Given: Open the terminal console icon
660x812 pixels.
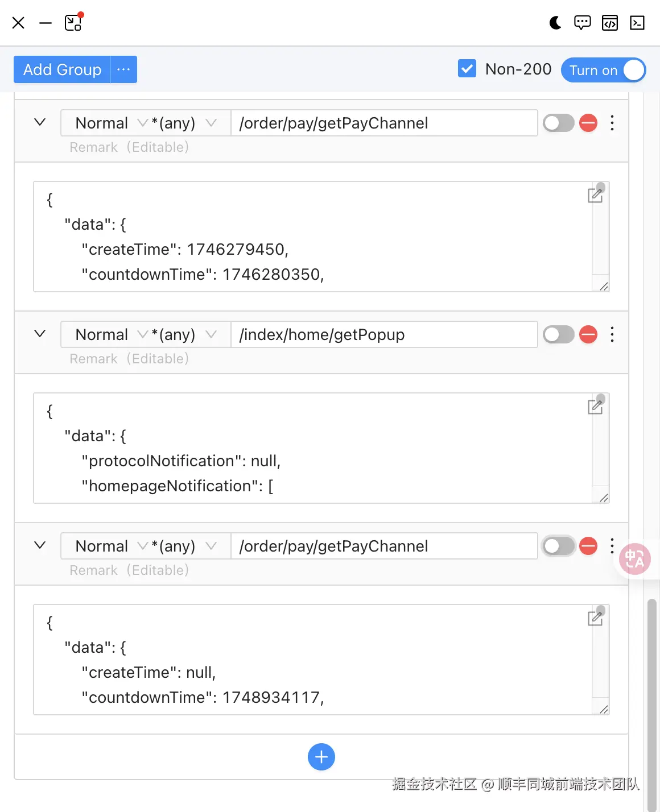Looking at the screenshot, I should click(x=637, y=23).
